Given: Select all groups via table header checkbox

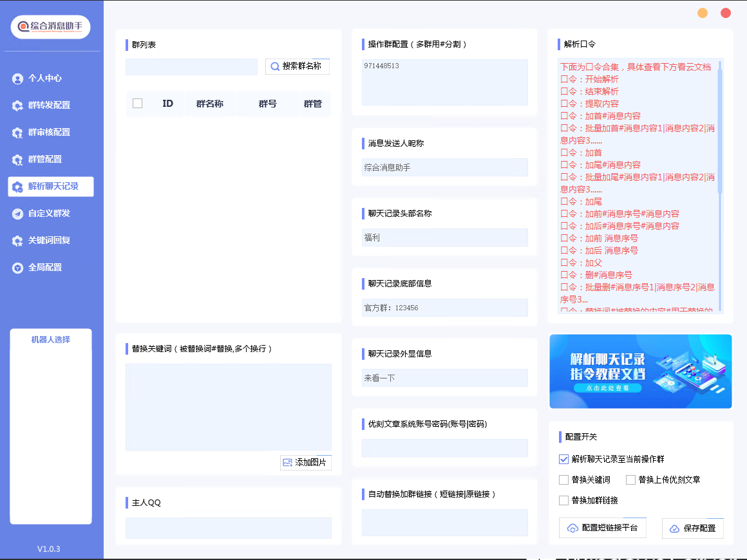Looking at the screenshot, I should [x=137, y=104].
